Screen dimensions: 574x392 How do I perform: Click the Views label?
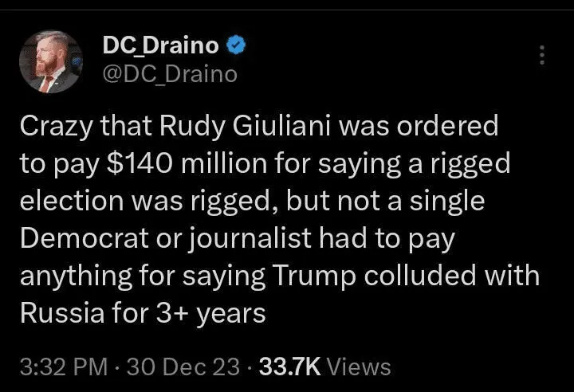[x=359, y=367]
